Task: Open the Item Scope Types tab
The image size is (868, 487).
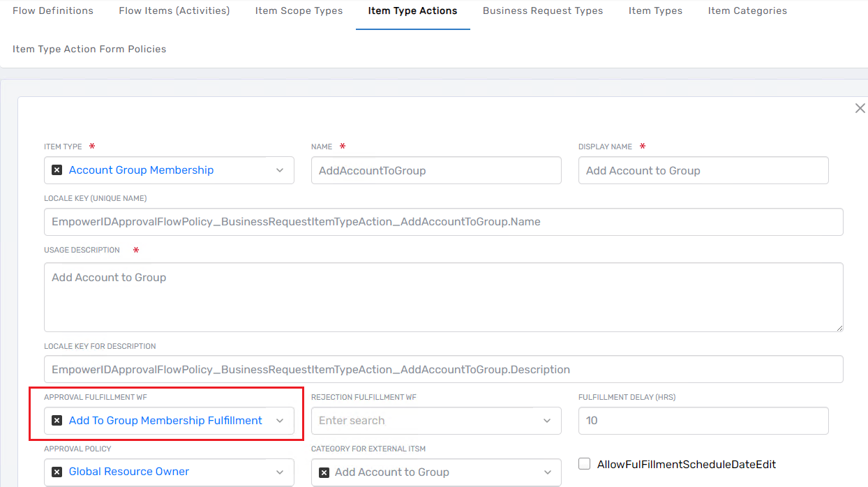Action: (299, 11)
